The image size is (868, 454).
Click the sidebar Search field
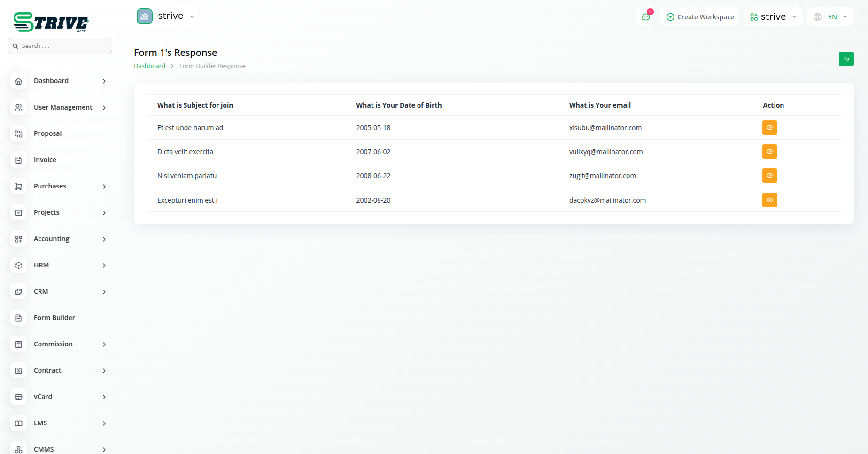click(60, 46)
